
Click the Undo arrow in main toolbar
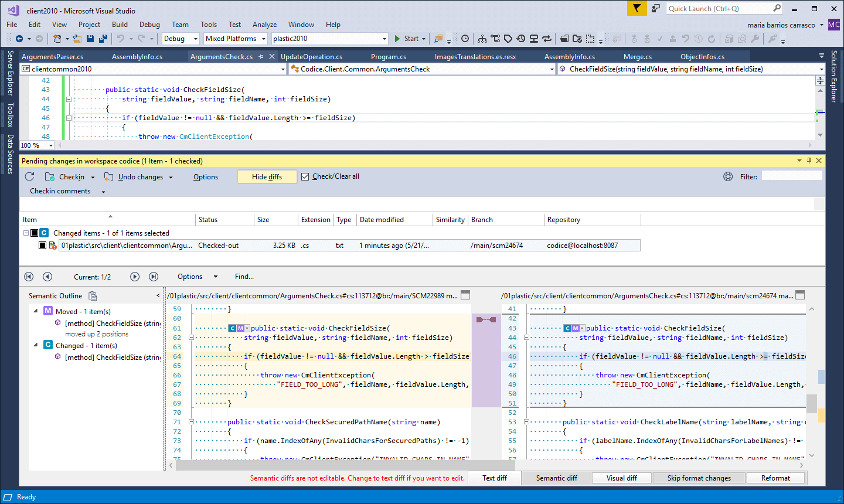pyautogui.click(x=121, y=39)
